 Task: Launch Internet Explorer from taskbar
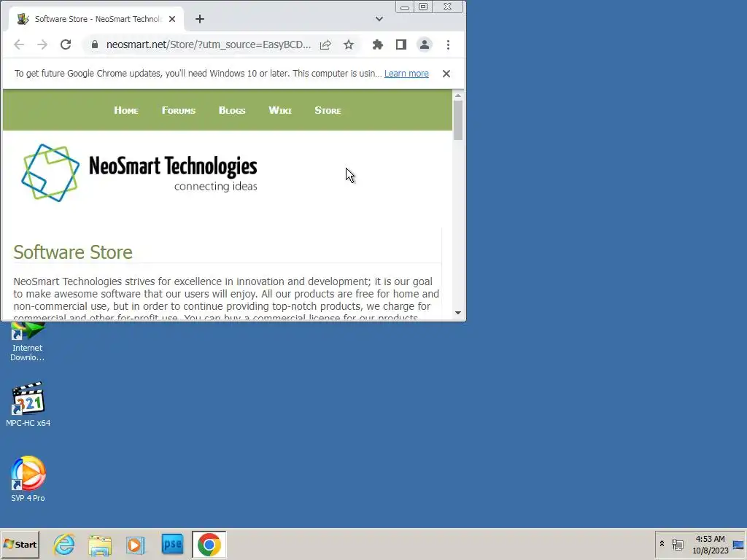tap(64, 545)
